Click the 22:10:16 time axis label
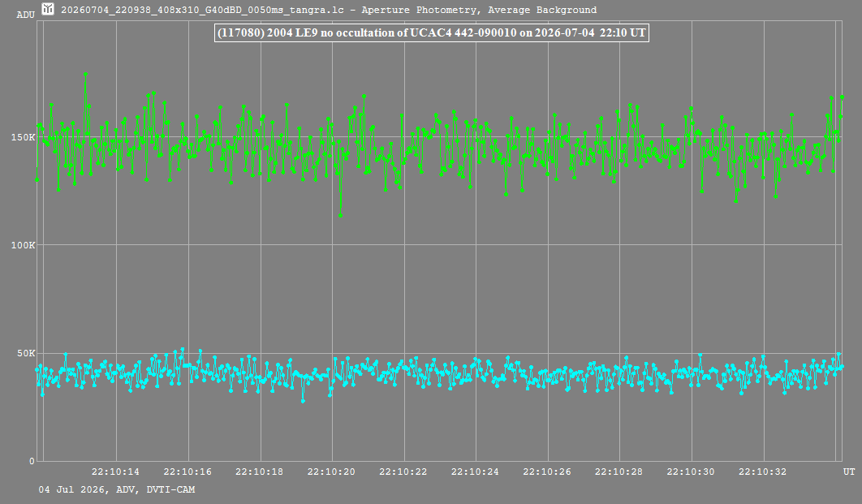Image resolution: width=862 pixels, height=504 pixels. click(x=187, y=472)
